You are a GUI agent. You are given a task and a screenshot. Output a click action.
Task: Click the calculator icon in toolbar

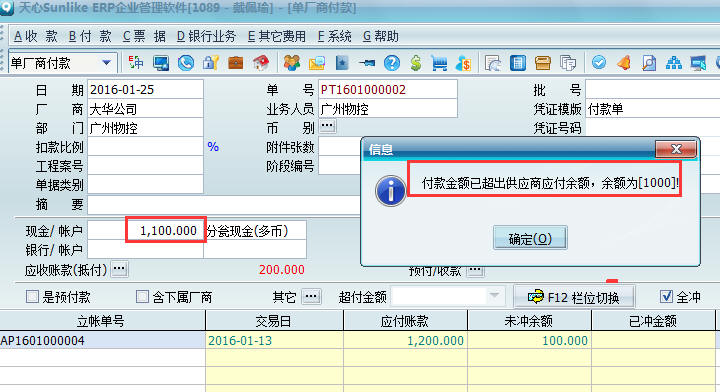coord(518,63)
